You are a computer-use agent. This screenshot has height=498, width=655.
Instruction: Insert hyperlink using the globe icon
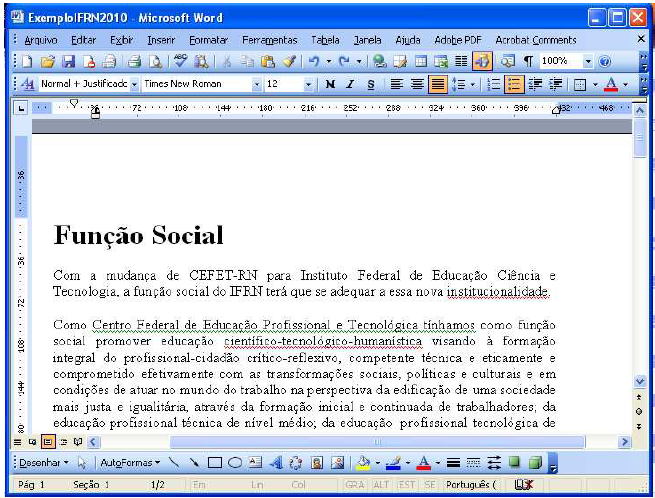[x=379, y=62]
